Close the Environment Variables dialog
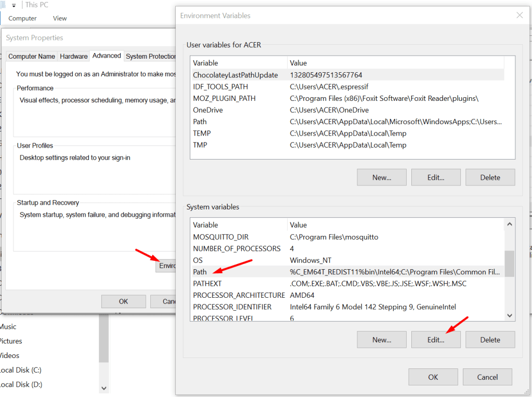The width and height of the screenshot is (532, 397). (519, 16)
